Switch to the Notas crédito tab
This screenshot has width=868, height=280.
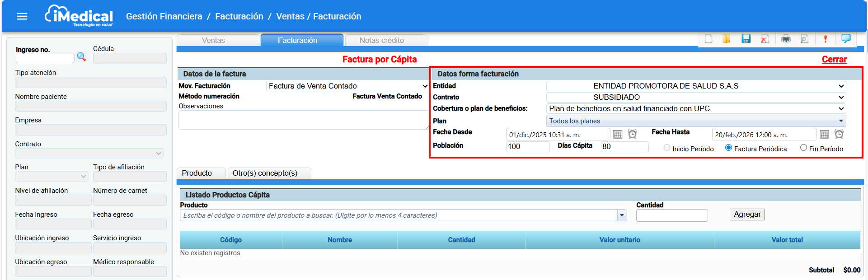point(381,41)
